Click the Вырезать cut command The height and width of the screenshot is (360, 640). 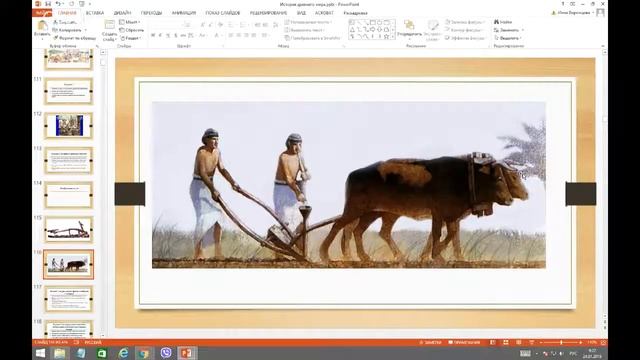64,22
